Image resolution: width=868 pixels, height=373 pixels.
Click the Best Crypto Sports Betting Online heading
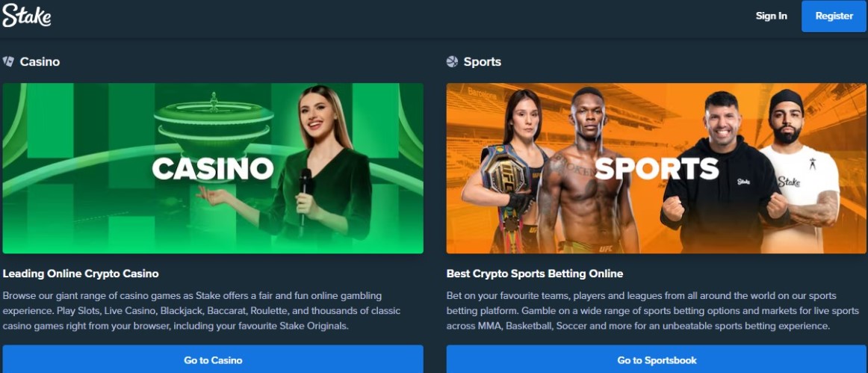click(x=535, y=274)
